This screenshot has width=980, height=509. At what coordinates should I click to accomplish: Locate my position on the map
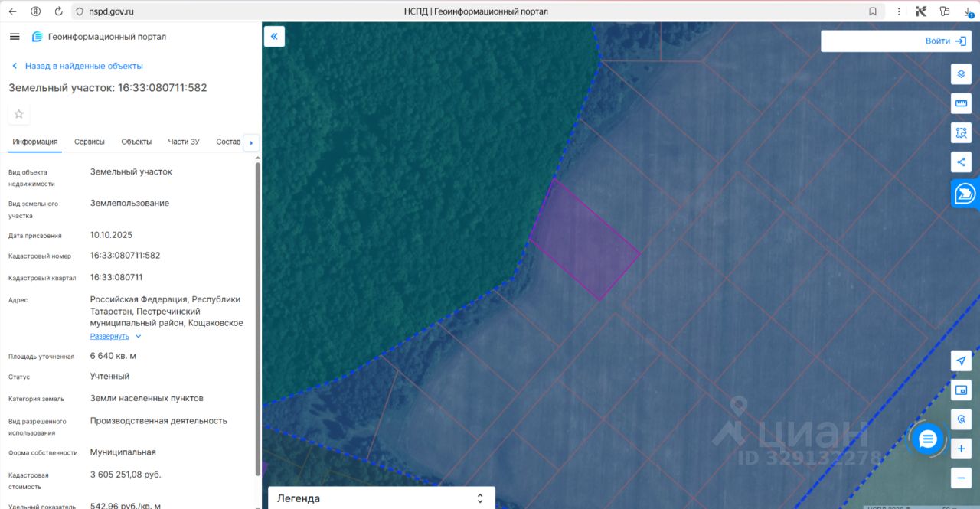point(961,361)
